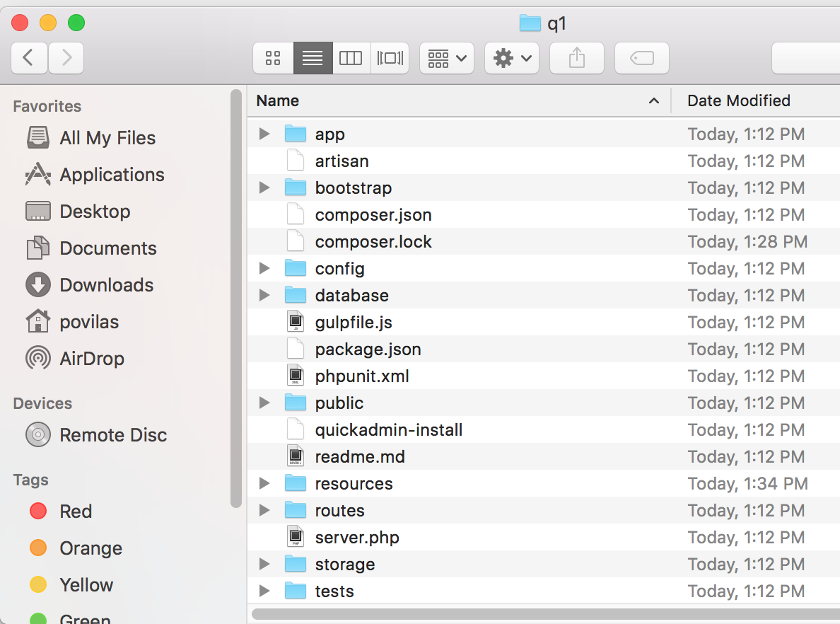Expand the app folder disclosure triangle

click(264, 133)
